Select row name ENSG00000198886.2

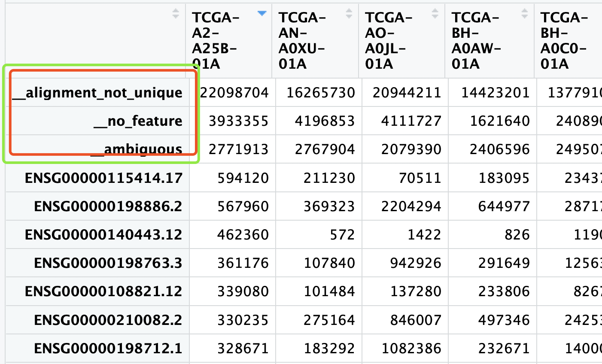coord(108,206)
